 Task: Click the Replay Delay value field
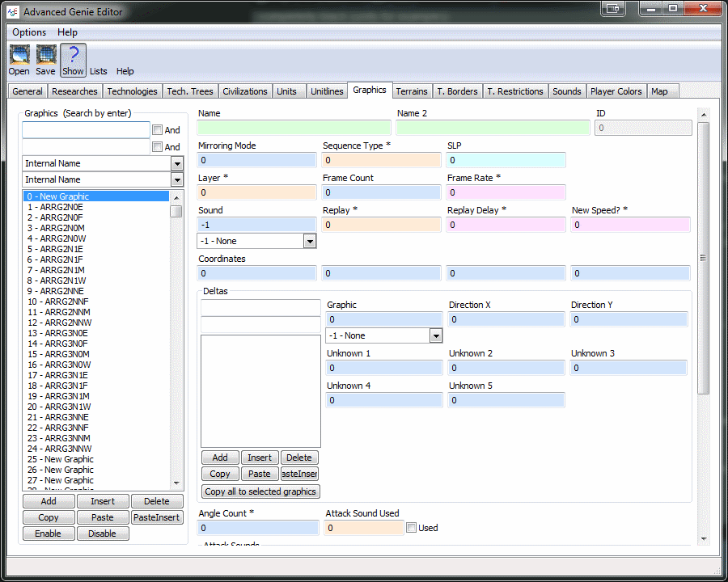point(506,225)
